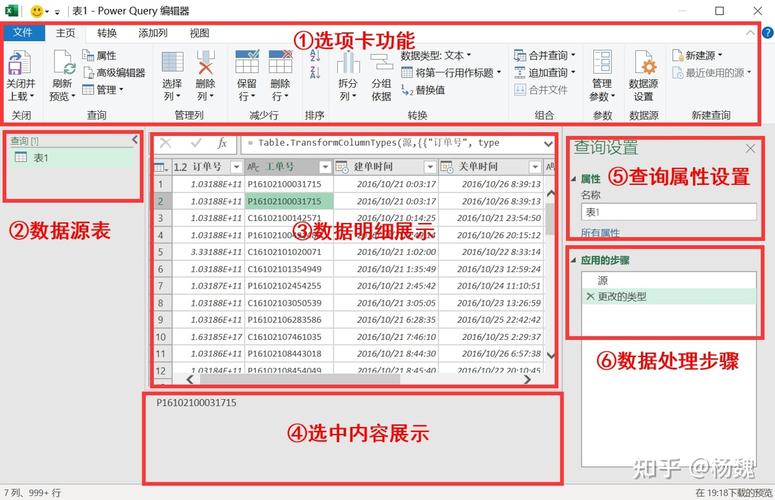Click the 工单号 ABC type icon
This screenshot has width=775, height=500.
(253, 167)
